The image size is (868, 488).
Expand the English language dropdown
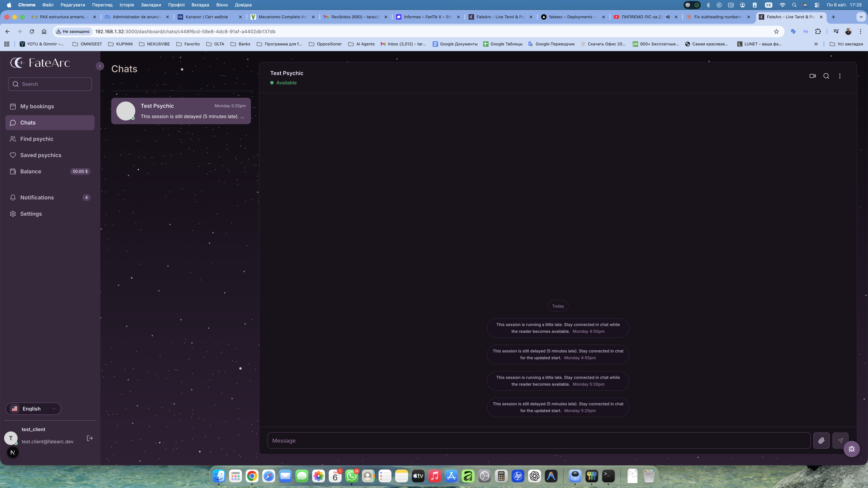click(33, 409)
